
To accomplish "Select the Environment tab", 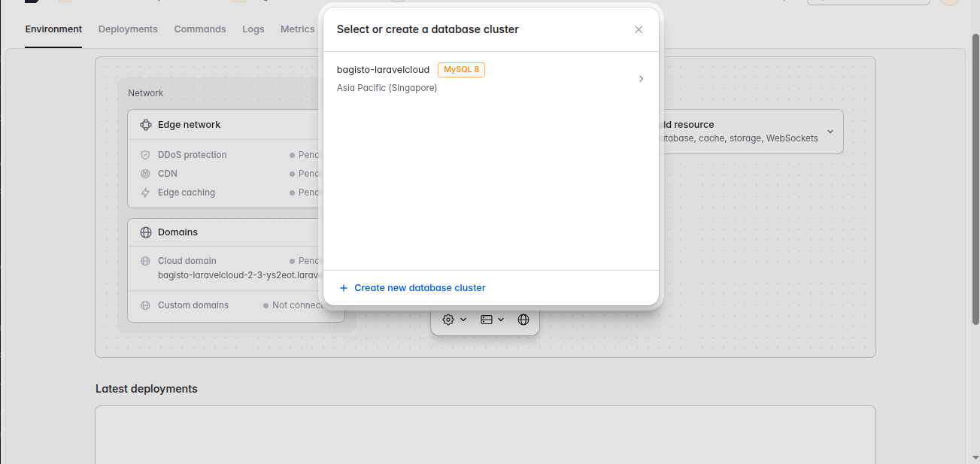I will (x=53, y=29).
